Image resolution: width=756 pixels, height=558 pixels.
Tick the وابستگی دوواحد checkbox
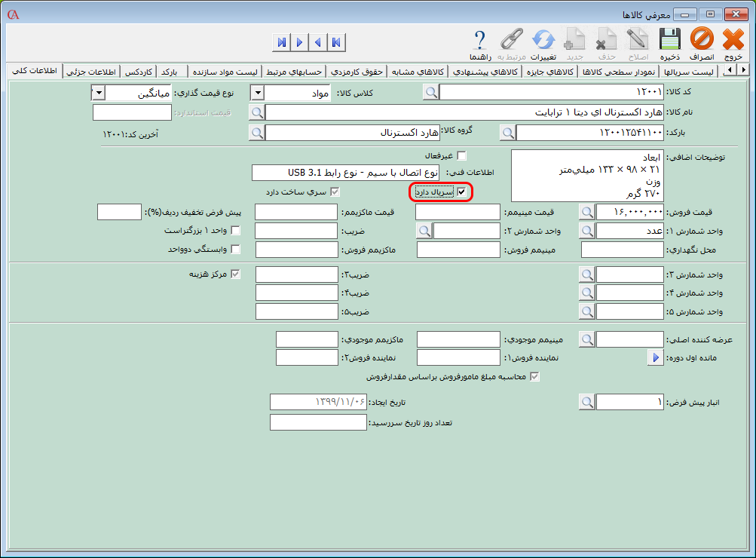coord(235,250)
